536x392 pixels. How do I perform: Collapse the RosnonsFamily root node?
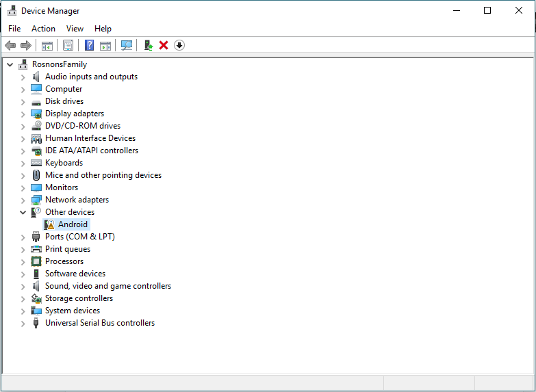tap(10, 64)
